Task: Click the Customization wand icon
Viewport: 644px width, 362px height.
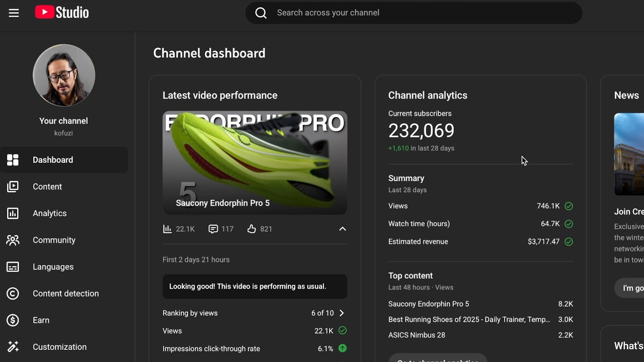Action: coord(13,347)
